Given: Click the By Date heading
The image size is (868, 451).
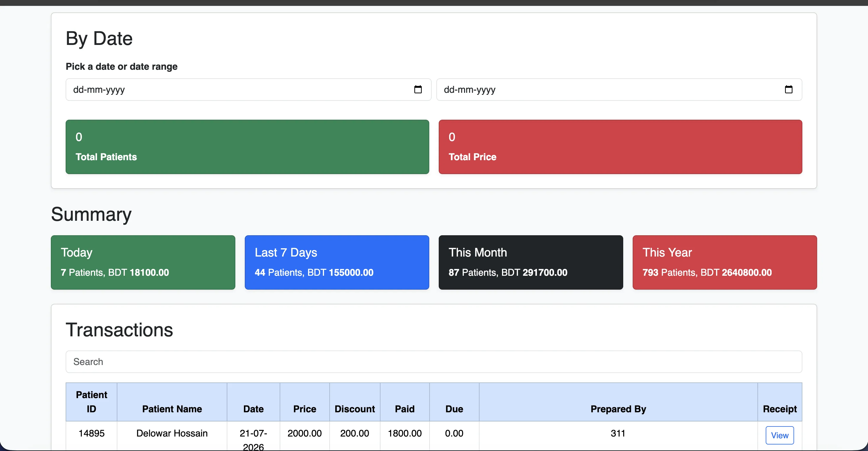Looking at the screenshot, I should pyautogui.click(x=99, y=38).
